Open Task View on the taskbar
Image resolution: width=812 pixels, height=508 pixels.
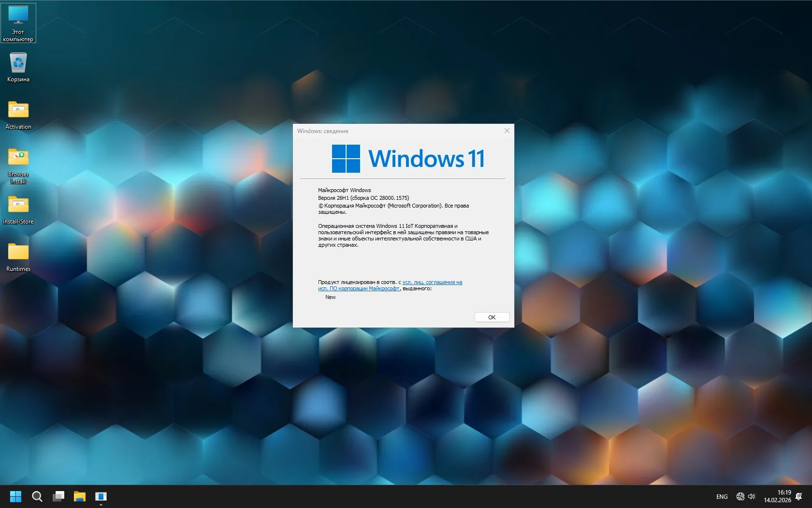58,496
